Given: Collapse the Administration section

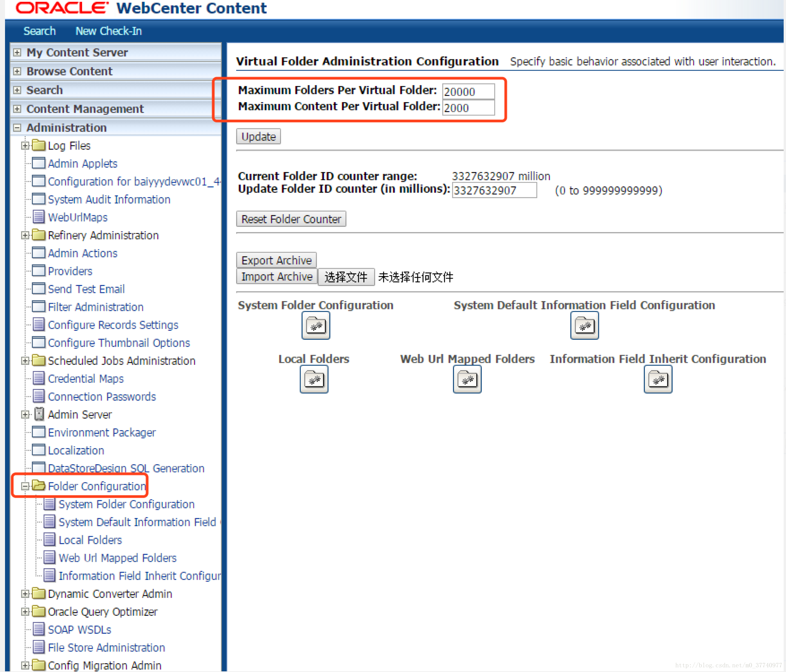Looking at the screenshot, I should [17, 128].
